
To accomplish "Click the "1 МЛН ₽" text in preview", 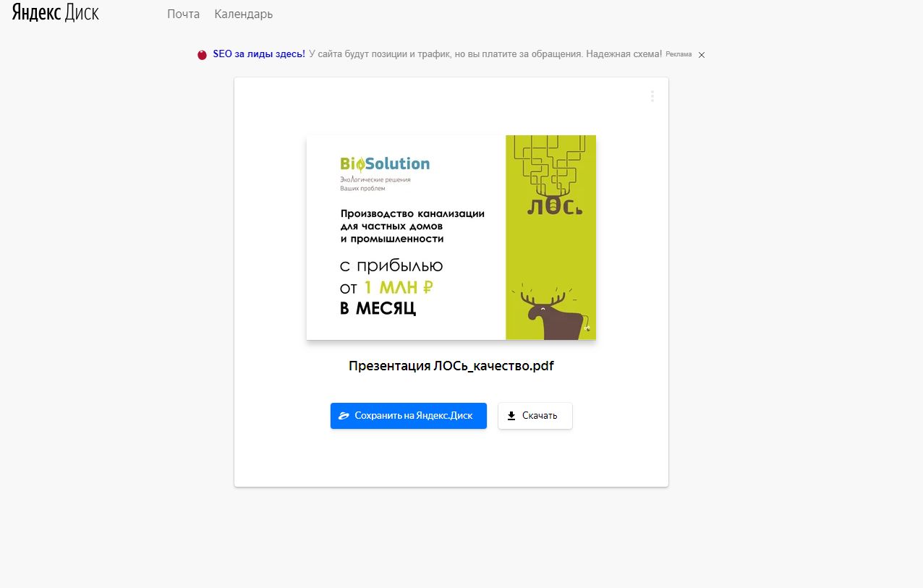I will [399, 287].
